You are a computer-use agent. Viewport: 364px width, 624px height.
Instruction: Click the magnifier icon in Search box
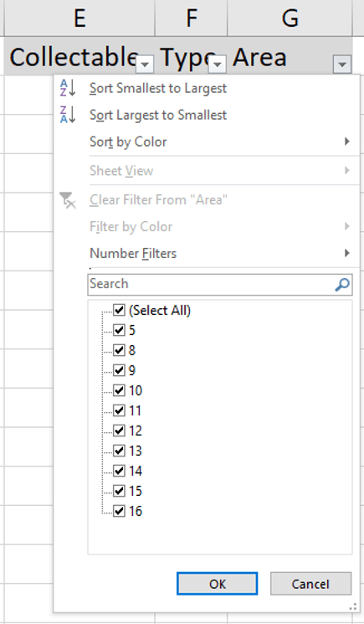pos(342,284)
